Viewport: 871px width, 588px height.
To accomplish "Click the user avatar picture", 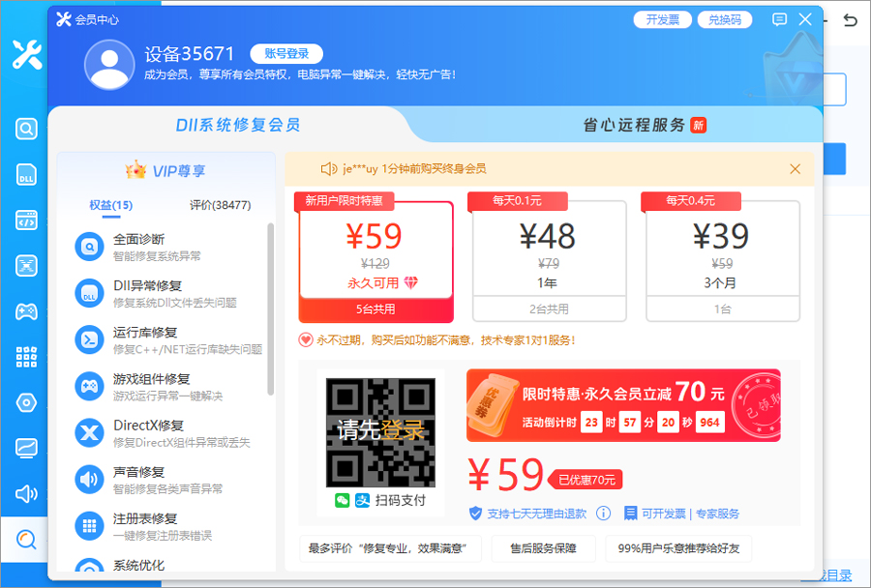I will point(109,65).
